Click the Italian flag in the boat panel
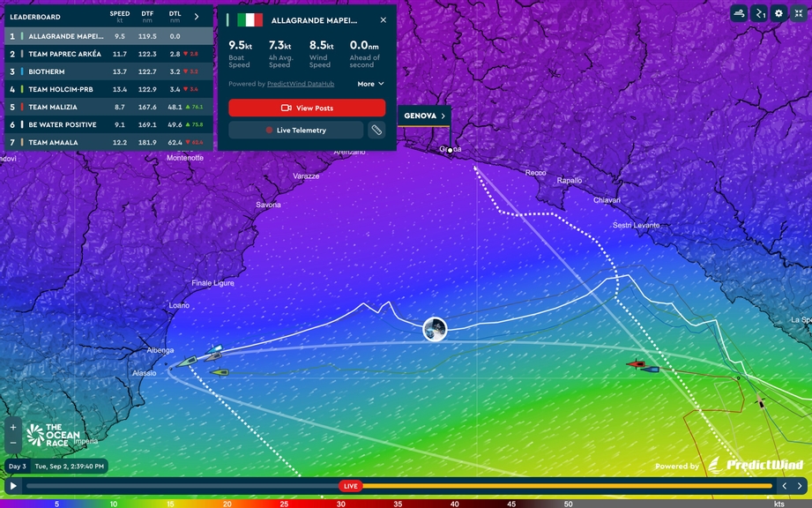 tap(250, 19)
